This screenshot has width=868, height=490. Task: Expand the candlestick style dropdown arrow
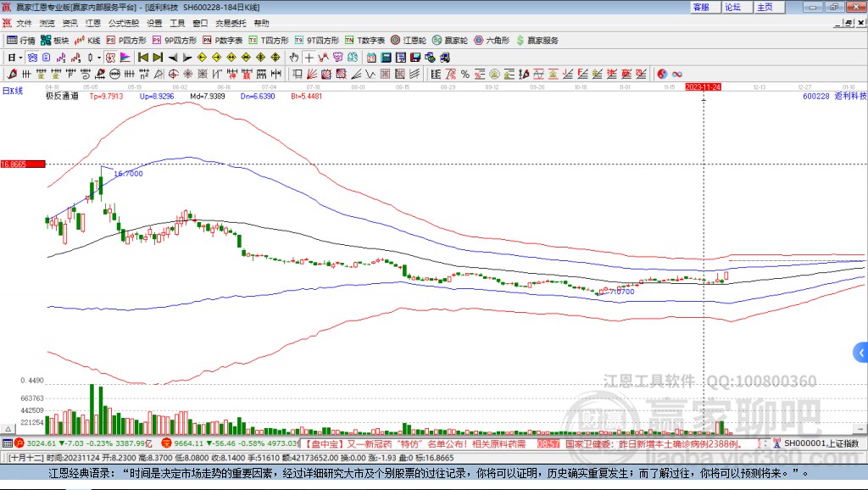pos(99,58)
